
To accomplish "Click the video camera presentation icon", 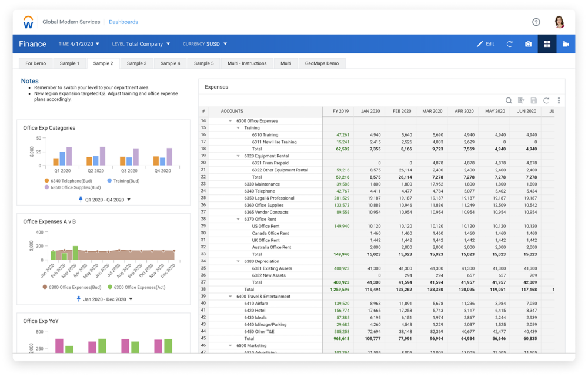I will (566, 44).
